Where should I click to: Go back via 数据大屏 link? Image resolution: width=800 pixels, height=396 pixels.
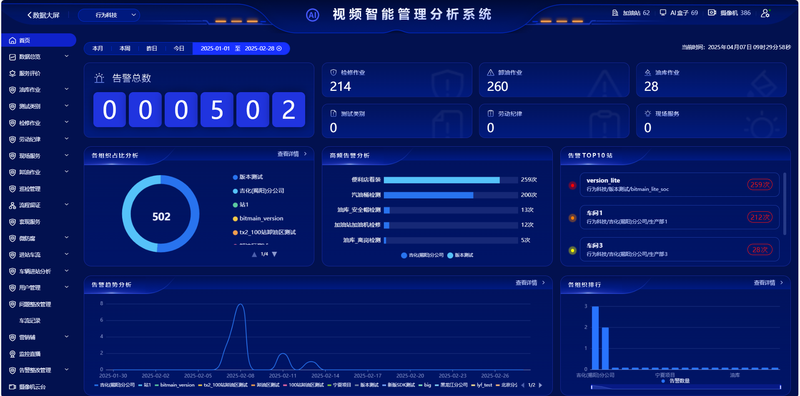tap(43, 15)
